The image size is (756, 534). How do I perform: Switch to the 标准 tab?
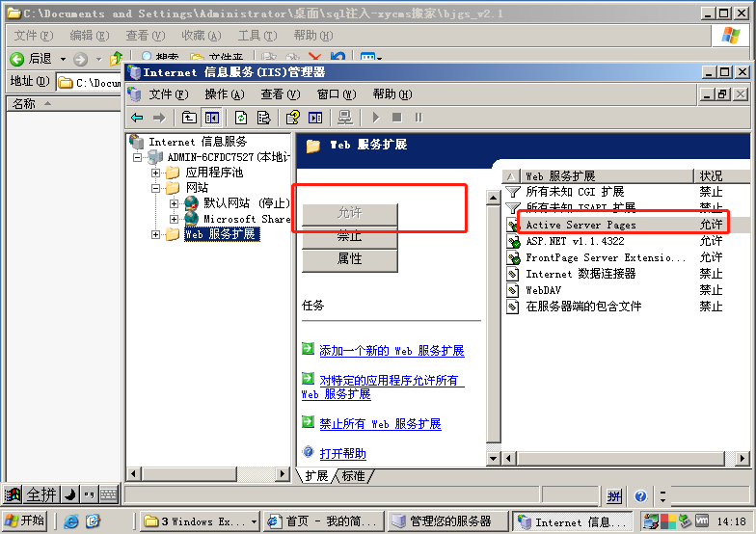tap(353, 476)
